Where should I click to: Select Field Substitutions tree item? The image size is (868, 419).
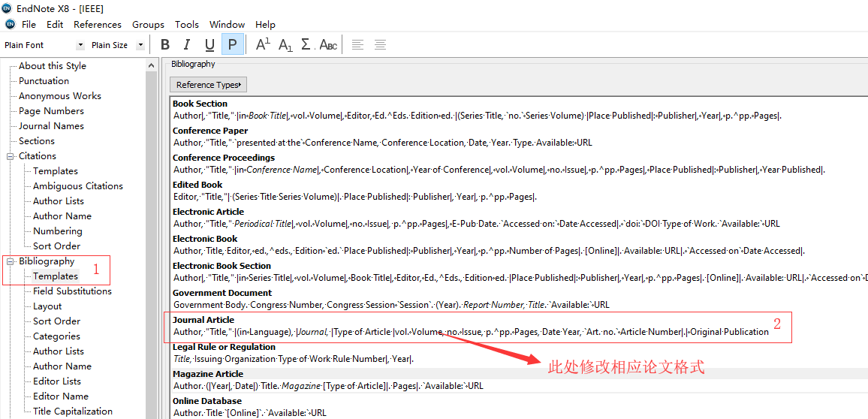(x=72, y=291)
